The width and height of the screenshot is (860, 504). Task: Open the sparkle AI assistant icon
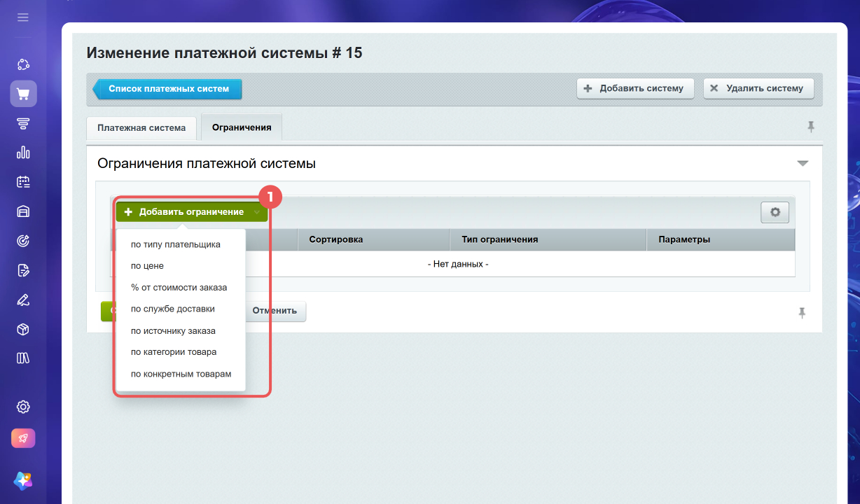click(x=23, y=479)
